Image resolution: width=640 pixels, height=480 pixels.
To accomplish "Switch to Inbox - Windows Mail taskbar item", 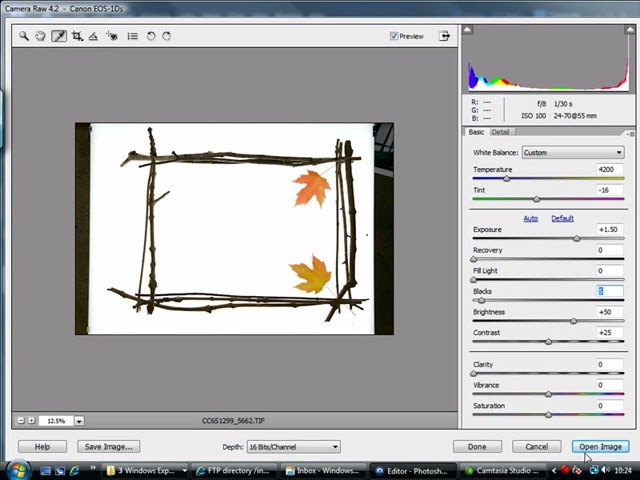I will (x=324, y=471).
